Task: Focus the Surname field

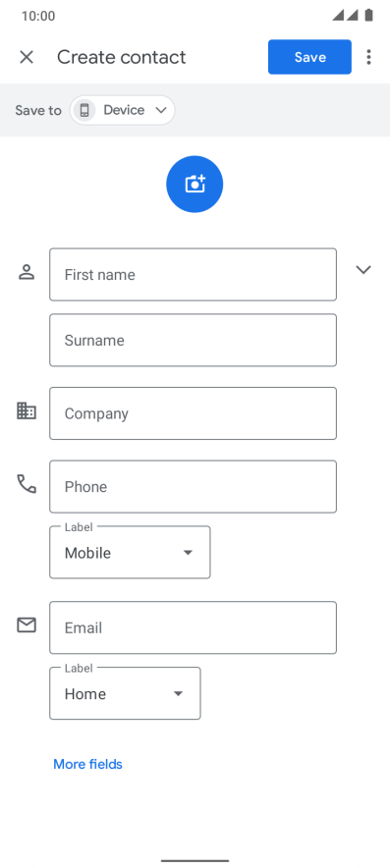Action: click(x=193, y=340)
